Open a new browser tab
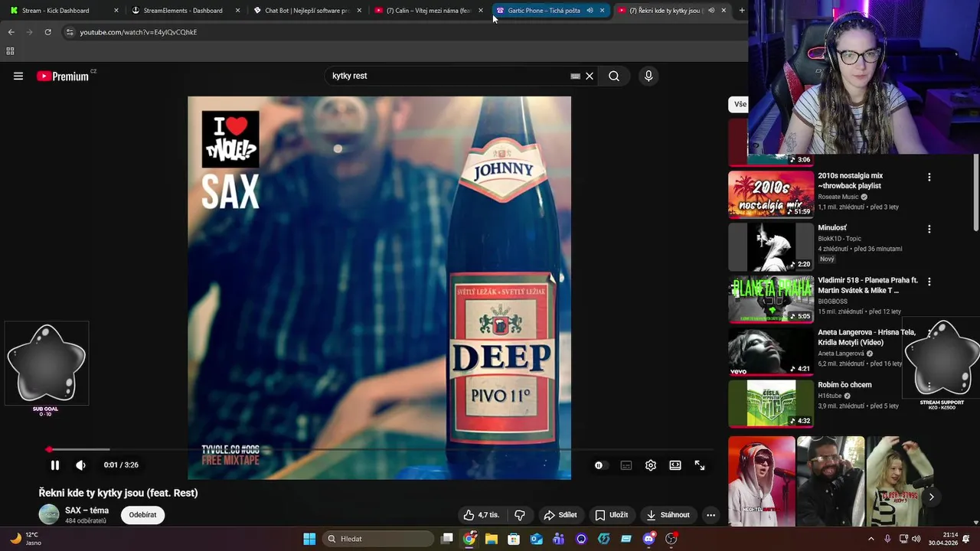This screenshot has width=980, height=551. 741,11
